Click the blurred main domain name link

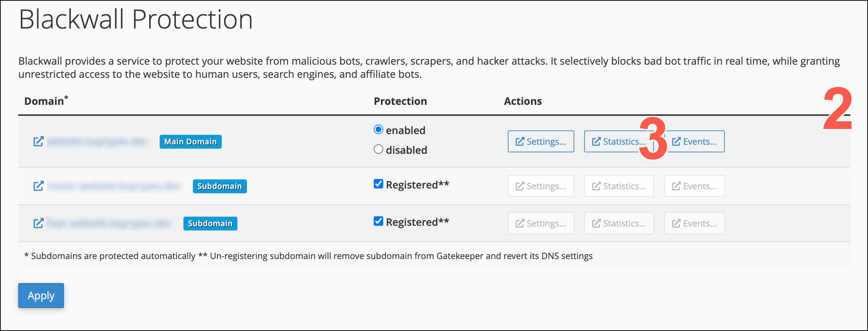(97, 141)
